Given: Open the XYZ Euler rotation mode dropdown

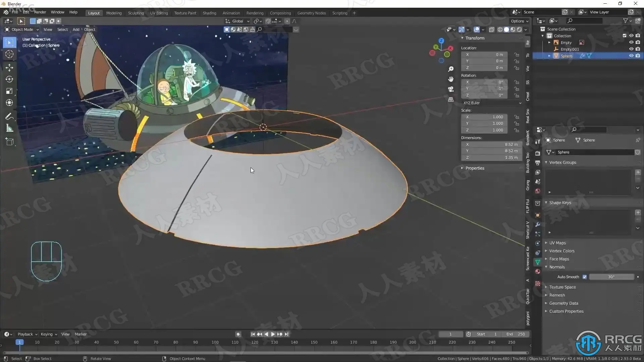Looking at the screenshot, I should 492,103.
